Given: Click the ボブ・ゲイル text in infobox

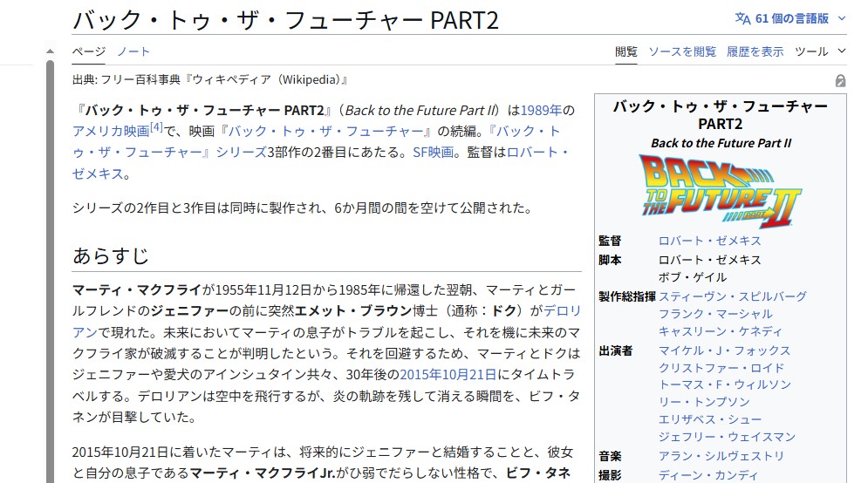Looking at the screenshot, I should 692,277.
